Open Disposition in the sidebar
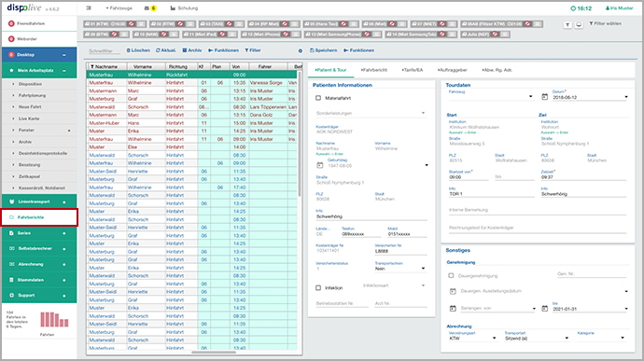Viewport: 644px width, 361px height. [30, 84]
